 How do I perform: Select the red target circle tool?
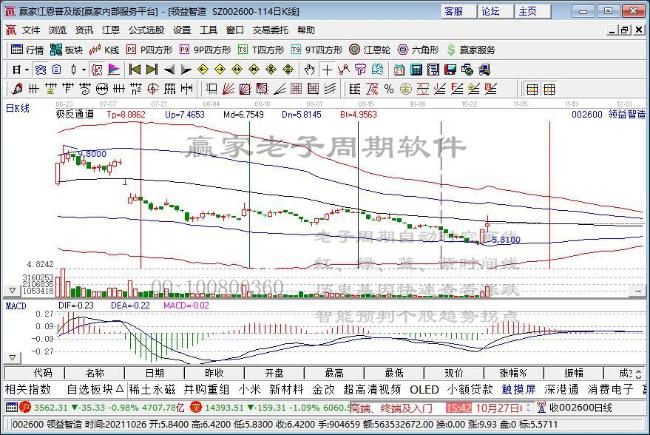(x=153, y=89)
